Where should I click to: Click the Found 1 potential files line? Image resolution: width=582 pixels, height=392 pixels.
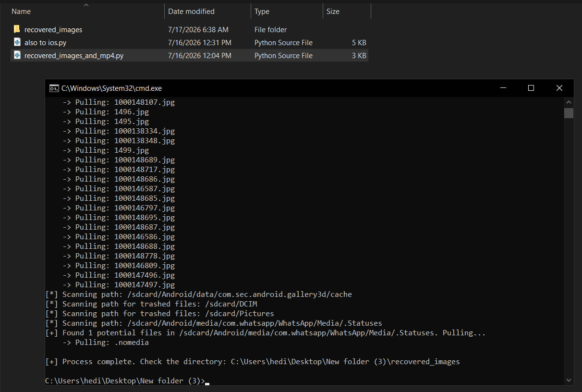266,333
